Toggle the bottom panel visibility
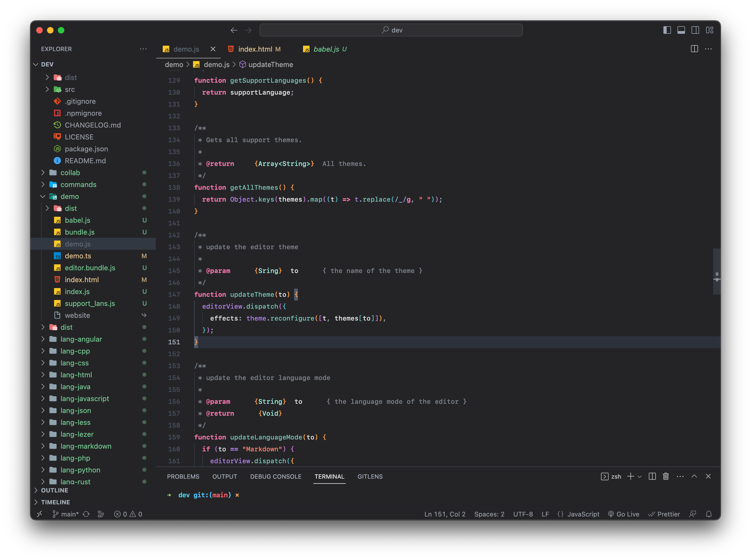 point(681,30)
